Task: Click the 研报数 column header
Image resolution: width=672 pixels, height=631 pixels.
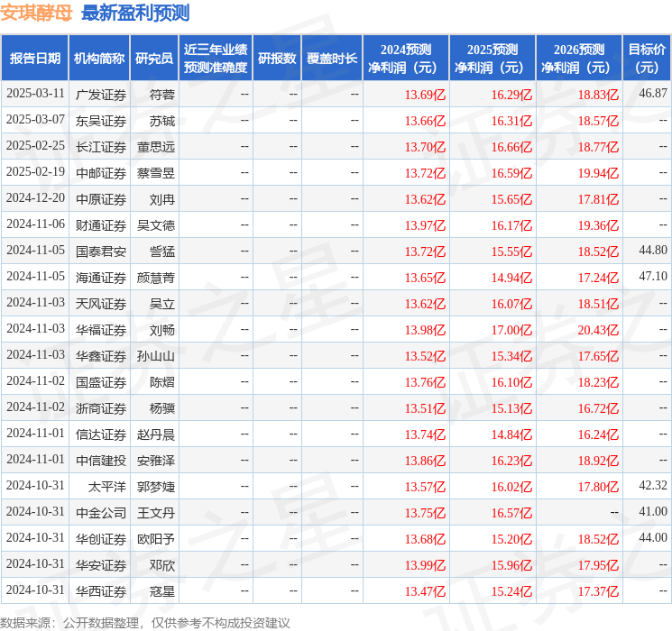Action: (277, 59)
